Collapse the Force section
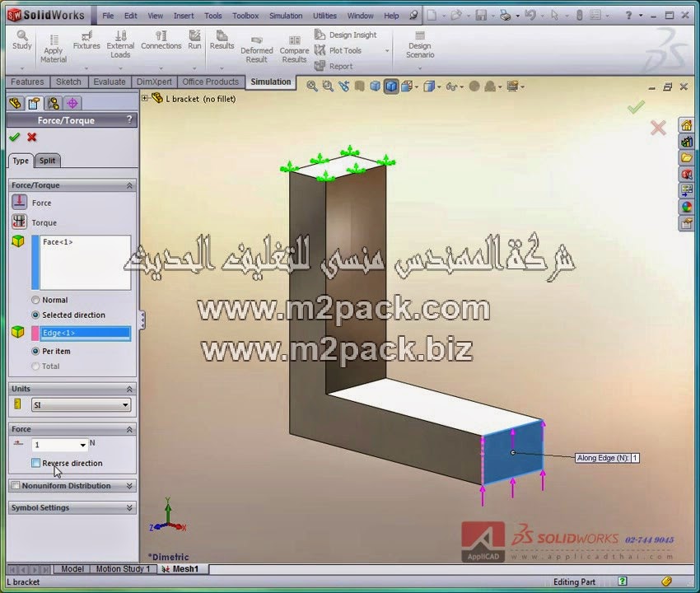Viewport: 700px width, 593px height. pyautogui.click(x=129, y=429)
